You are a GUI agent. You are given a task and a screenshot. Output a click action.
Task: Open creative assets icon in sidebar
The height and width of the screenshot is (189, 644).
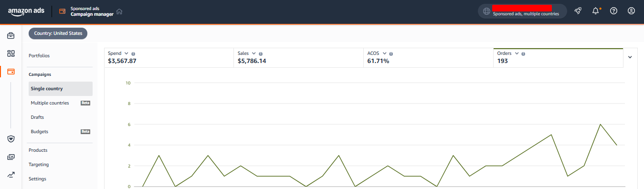pyautogui.click(x=11, y=157)
